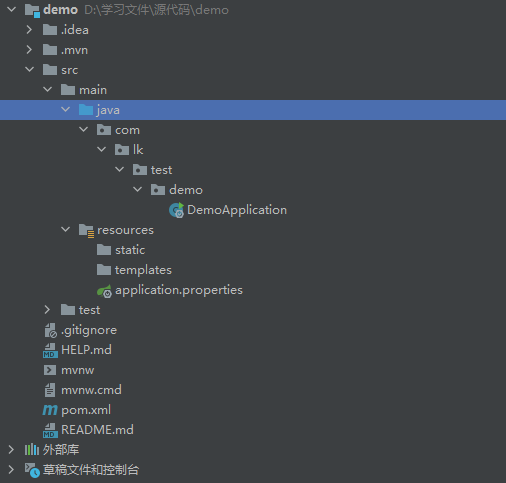506x483 pixels.
Task: Click the src folder icon
Action: pyautogui.click(x=50, y=70)
